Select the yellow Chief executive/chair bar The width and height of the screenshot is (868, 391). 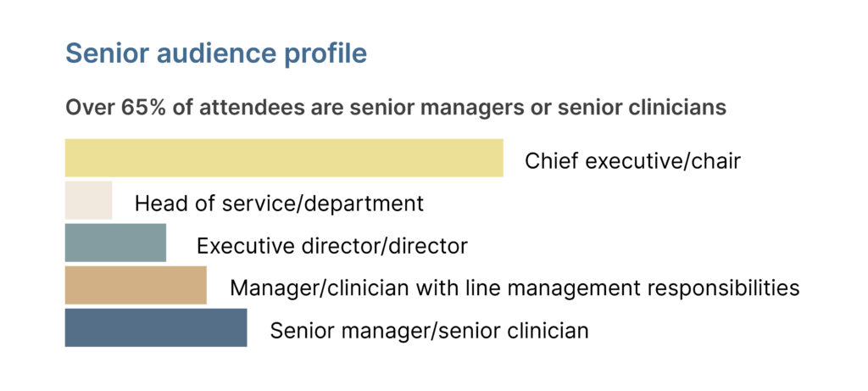point(284,159)
